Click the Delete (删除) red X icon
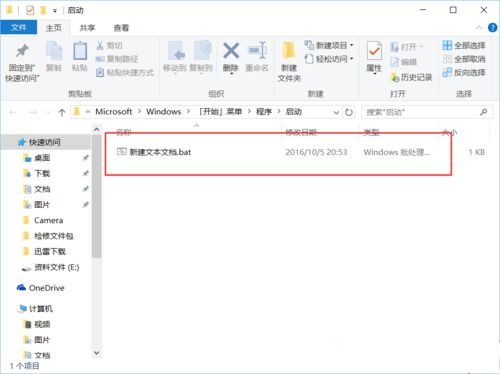This screenshot has width=500, height=374. (x=231, y=51)
